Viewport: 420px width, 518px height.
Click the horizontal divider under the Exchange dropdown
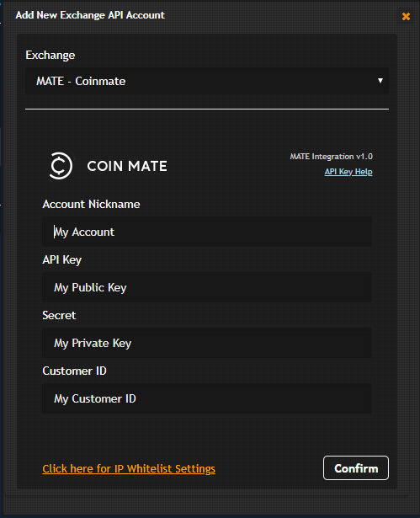click(207, 109)
